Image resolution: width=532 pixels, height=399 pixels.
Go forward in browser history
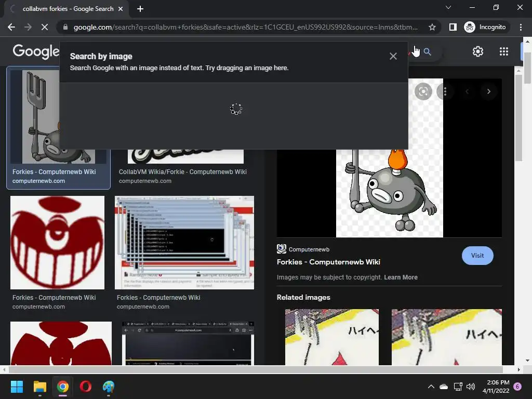tap(28, 27)
